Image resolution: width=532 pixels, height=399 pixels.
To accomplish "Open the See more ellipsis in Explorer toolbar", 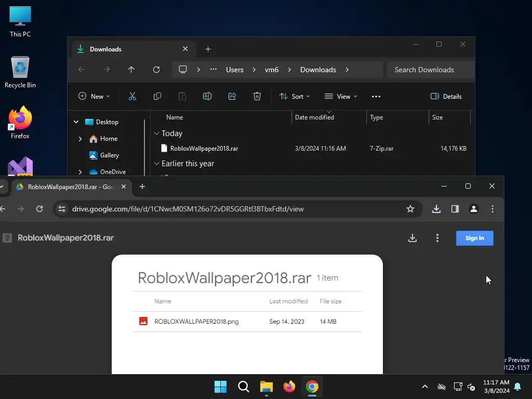I will [376, 96].
